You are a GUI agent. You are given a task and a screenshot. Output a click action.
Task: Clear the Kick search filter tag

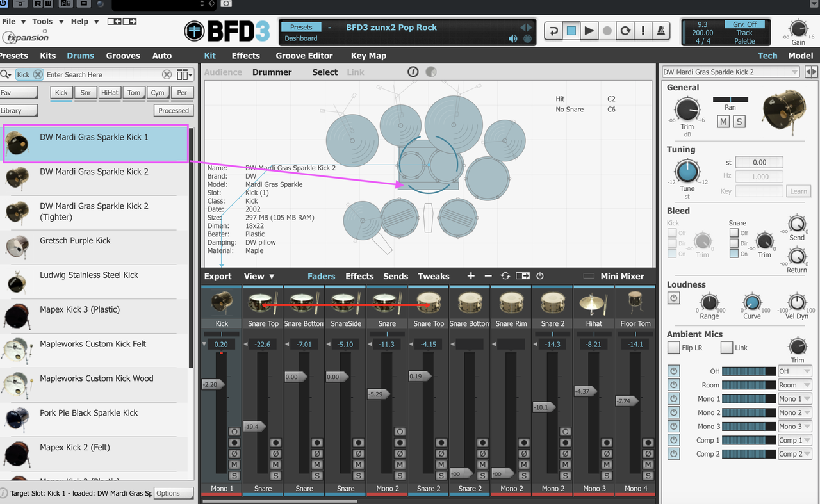[38, 75]
